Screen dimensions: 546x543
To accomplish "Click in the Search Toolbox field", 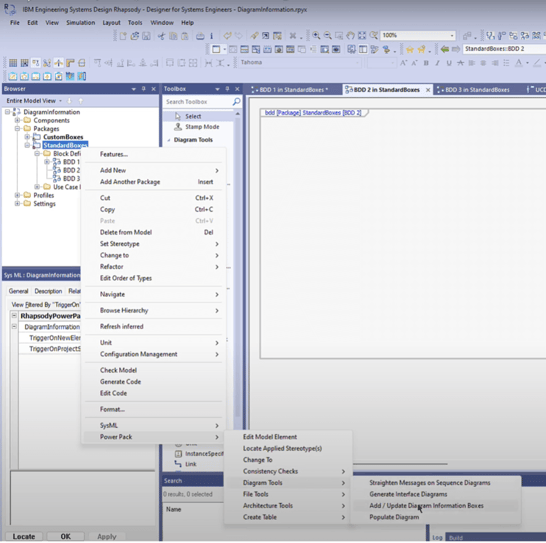I will pyautogui.click(x=197, y=102).
